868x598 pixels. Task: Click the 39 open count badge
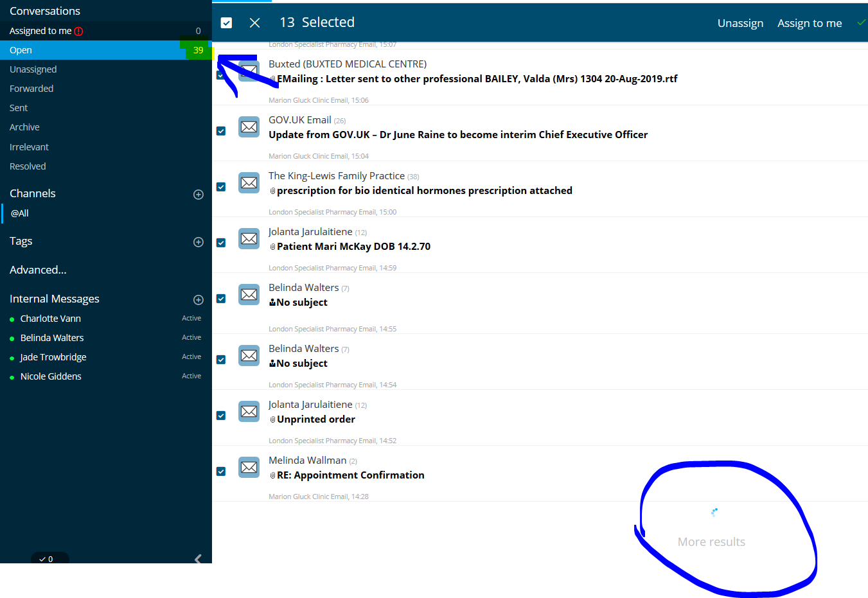[x=198, y=50]
